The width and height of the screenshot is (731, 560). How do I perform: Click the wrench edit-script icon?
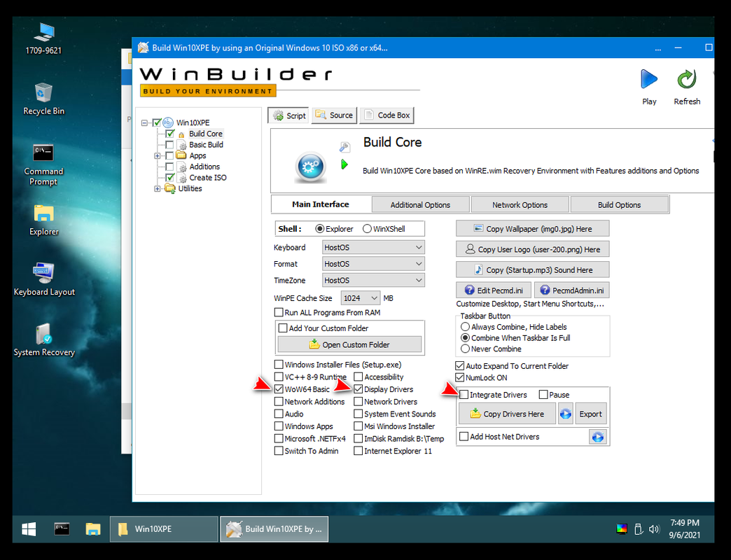point(344,147)
